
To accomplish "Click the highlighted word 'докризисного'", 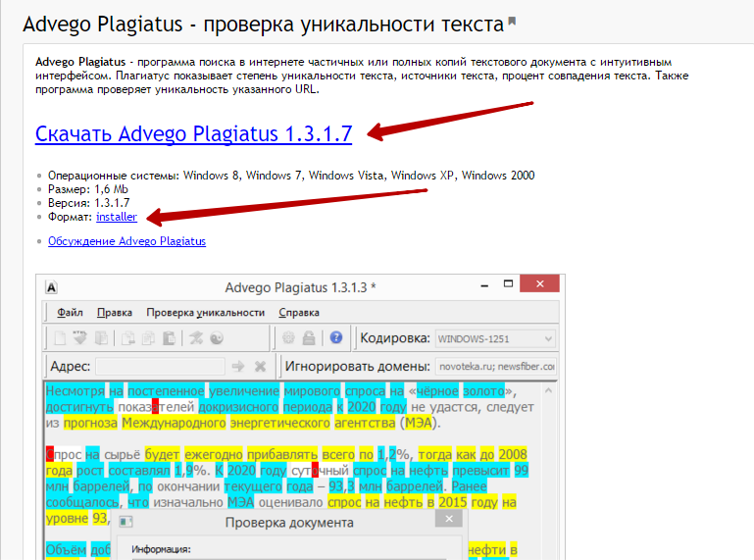I will [x=238, y=407].
